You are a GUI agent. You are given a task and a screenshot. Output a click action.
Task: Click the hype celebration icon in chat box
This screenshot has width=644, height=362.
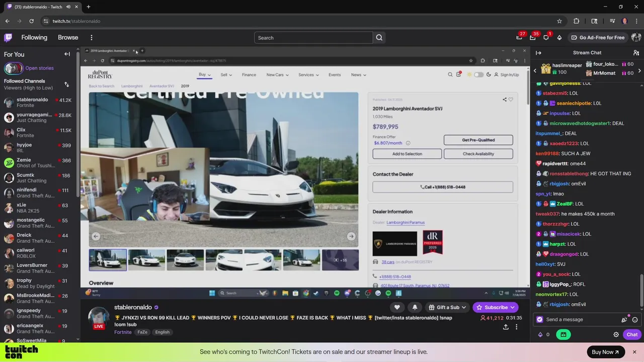click(624, 319)
